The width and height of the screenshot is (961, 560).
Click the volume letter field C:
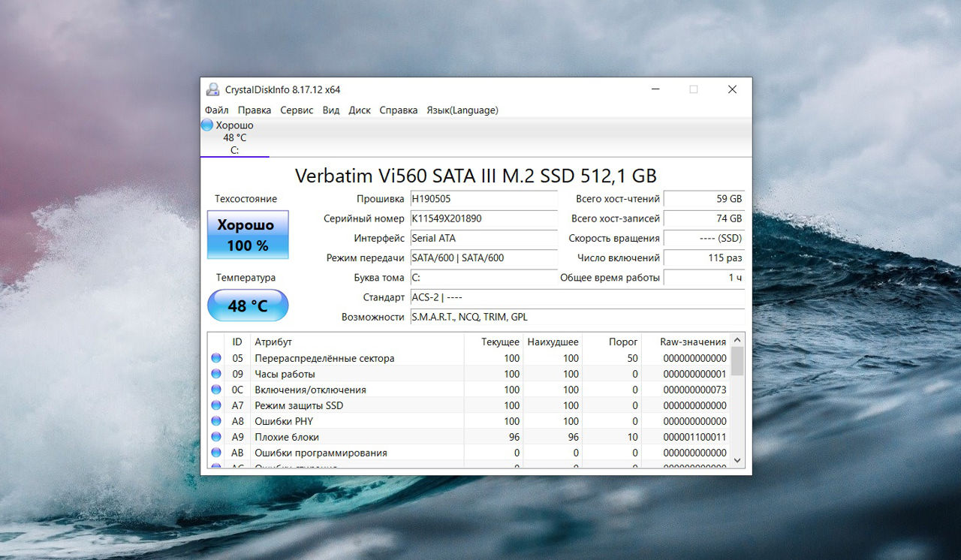pos(484,278)
